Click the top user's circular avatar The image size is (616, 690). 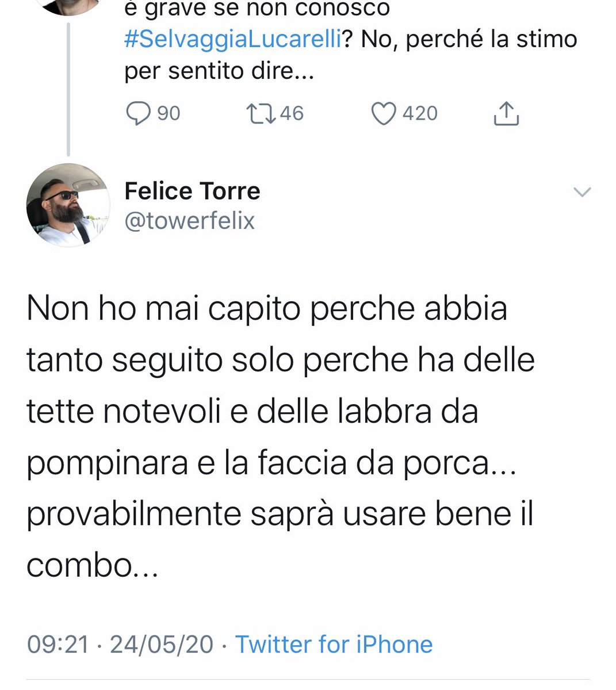pos(68,6)
